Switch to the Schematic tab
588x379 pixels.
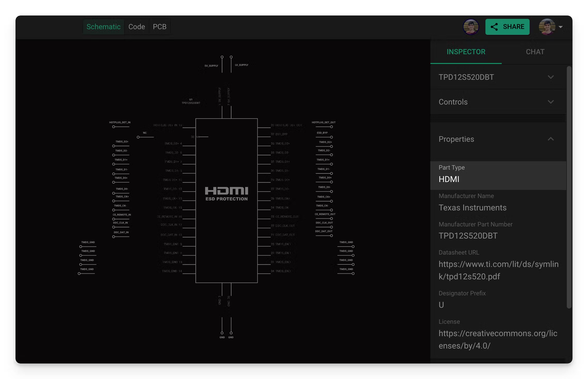[103, 27]
